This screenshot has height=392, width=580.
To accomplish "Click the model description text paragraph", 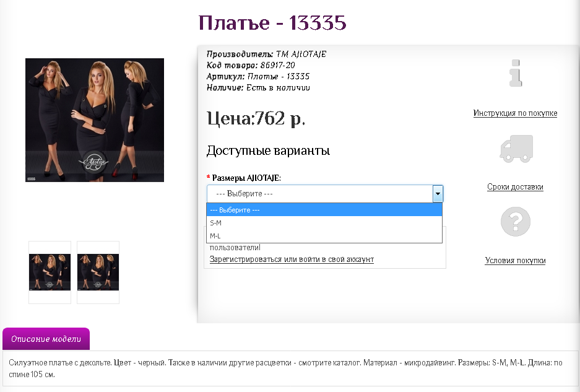I will click(285, 368).
